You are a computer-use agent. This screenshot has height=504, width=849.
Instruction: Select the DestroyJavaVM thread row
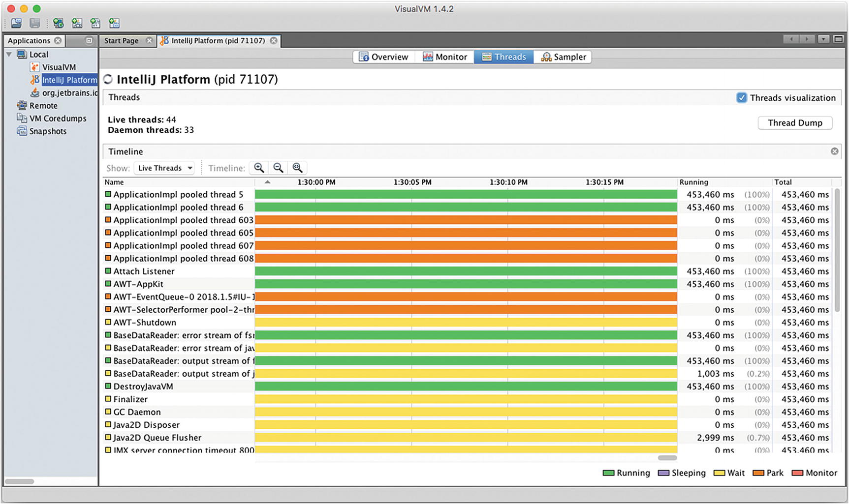[468, 386]
